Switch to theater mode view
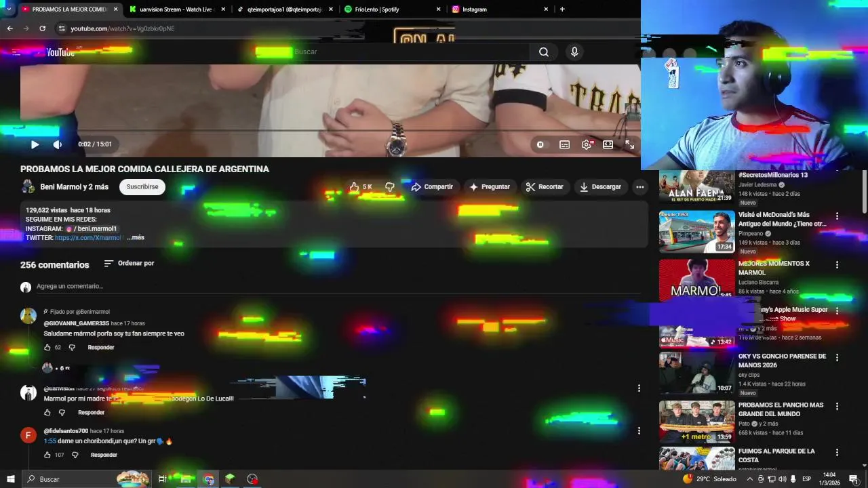 pos(608,144)
